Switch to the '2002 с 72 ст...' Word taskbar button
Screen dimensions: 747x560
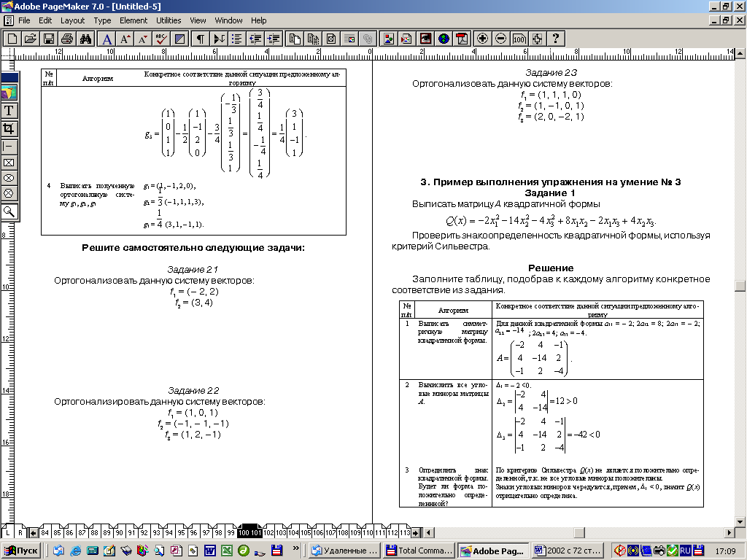[x=568, y=551]
